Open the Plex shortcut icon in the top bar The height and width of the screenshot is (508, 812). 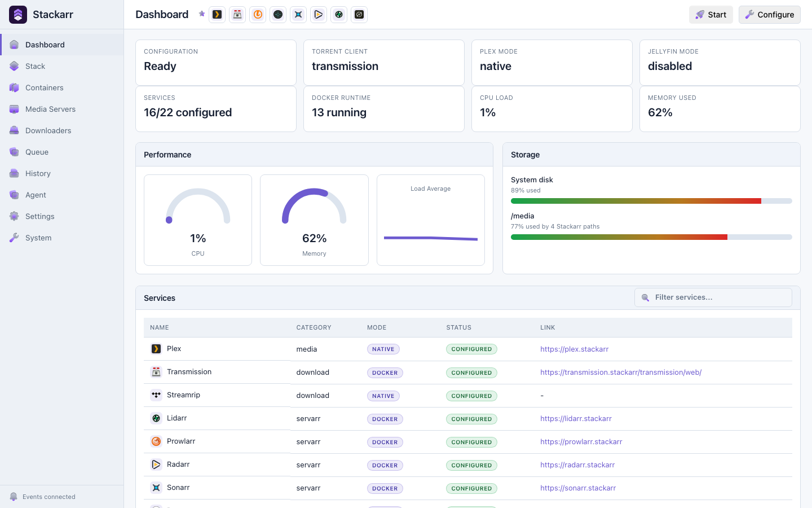point(217,15)
